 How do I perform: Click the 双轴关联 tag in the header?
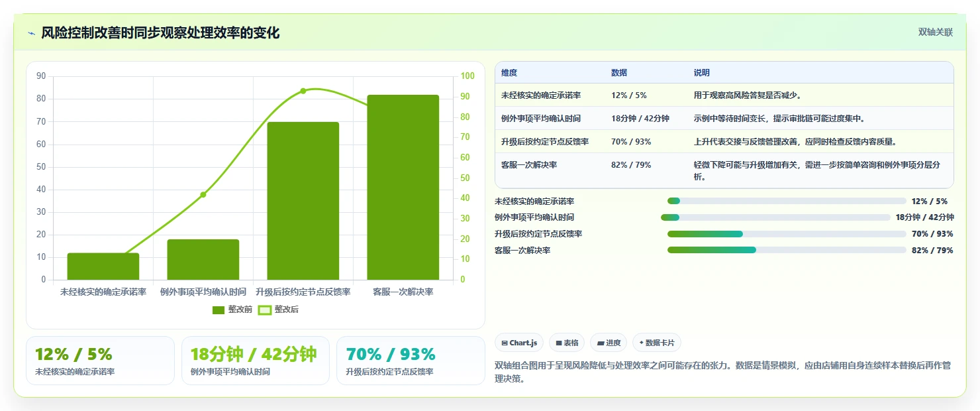[x=935, y=32]
